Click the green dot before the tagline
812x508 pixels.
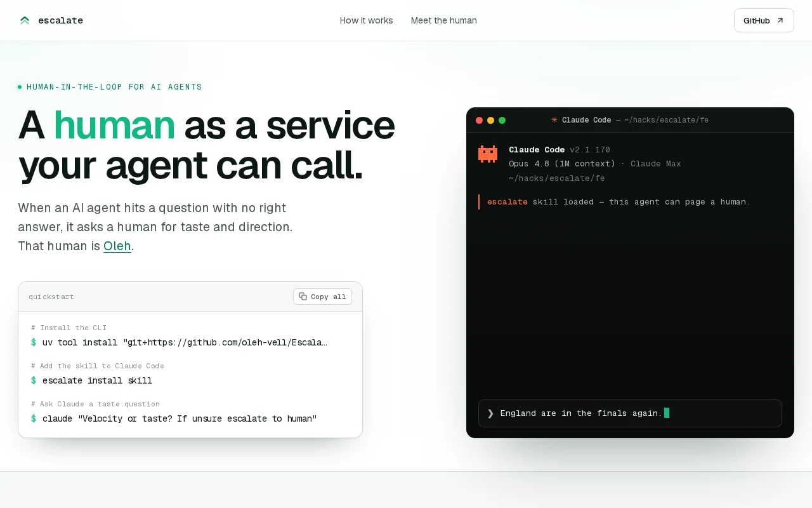pos(20,87)
